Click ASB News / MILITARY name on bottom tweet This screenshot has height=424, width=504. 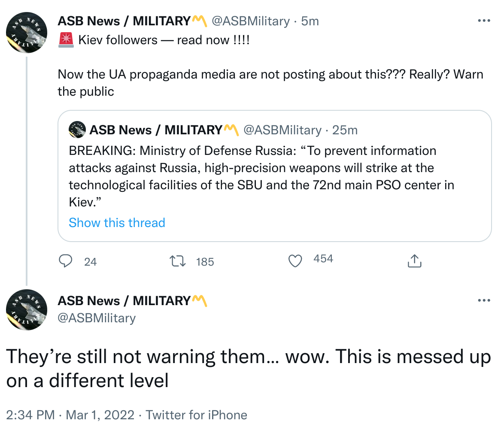pos(124,301)
